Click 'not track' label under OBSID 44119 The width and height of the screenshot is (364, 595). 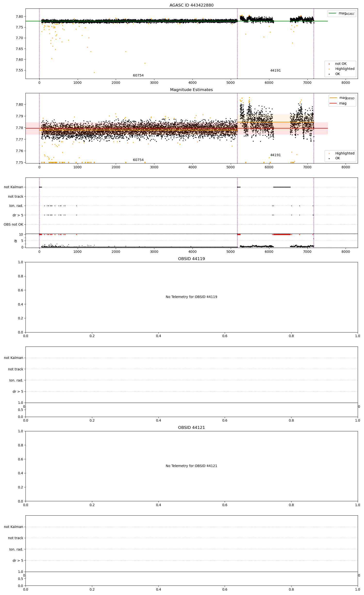tap(16, 369)
